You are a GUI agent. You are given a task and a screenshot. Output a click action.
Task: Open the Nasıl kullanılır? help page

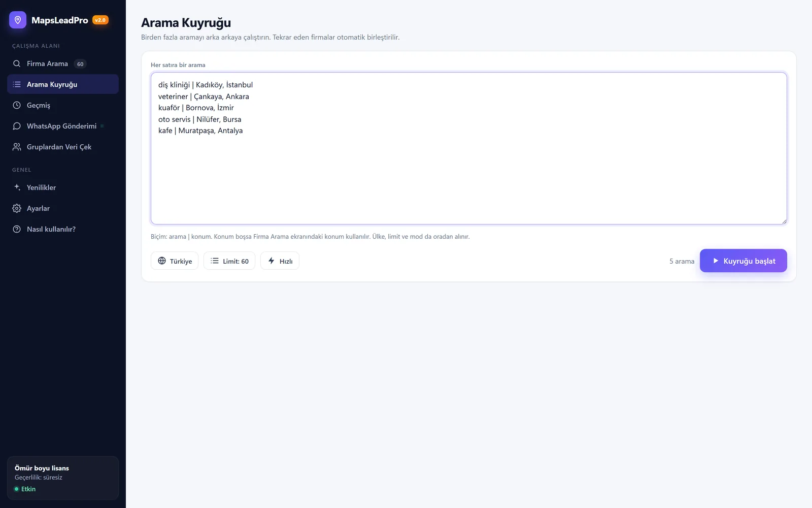pos(63,229)
